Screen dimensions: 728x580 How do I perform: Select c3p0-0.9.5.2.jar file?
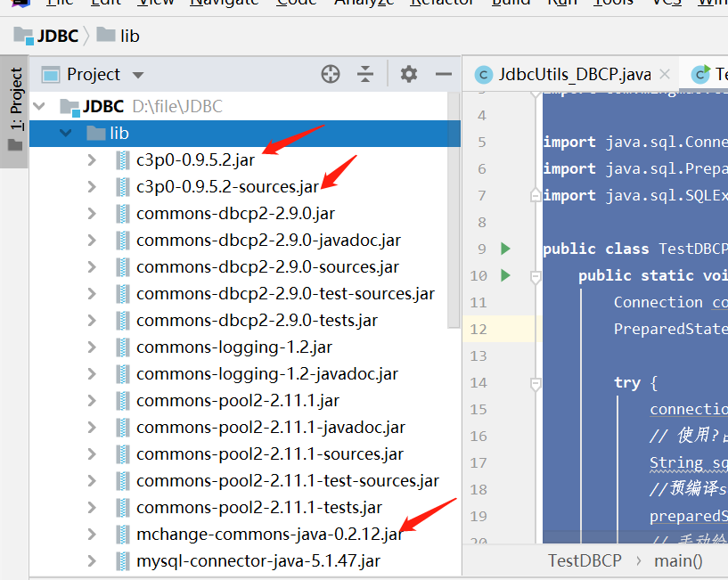tap(195, 160)
